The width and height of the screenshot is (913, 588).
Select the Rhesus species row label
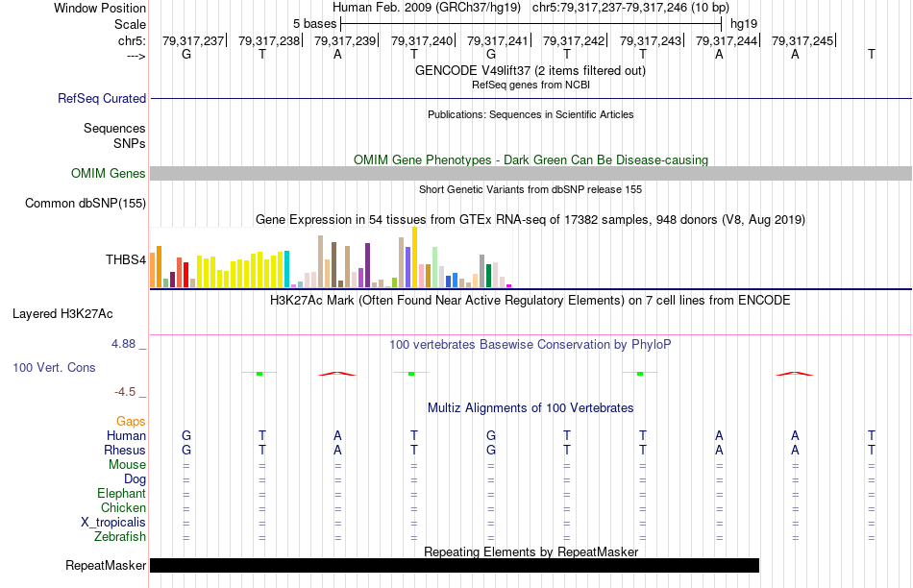click(x=125, y=450)
